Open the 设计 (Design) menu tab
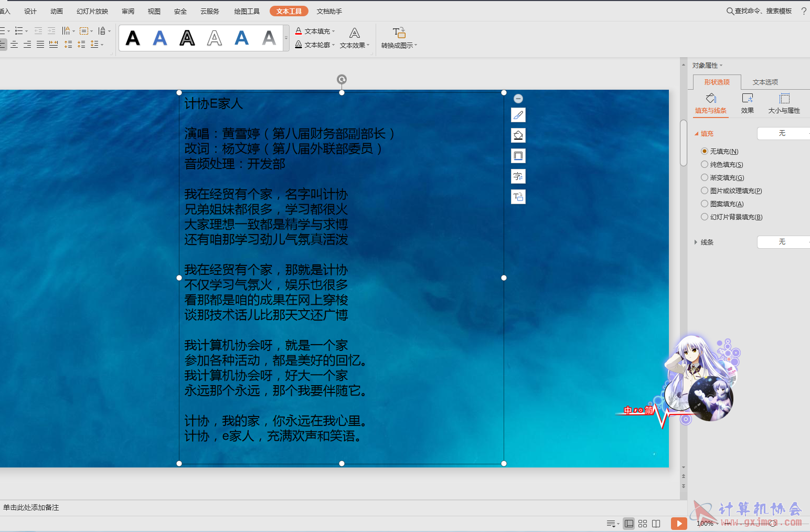The height and width of the screenshot is (532, 810). (30, 11)
